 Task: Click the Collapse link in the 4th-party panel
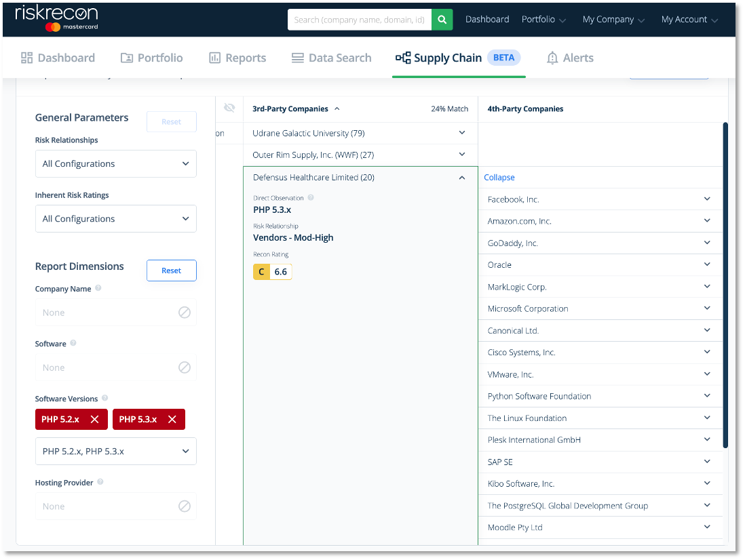coord(499,177)
